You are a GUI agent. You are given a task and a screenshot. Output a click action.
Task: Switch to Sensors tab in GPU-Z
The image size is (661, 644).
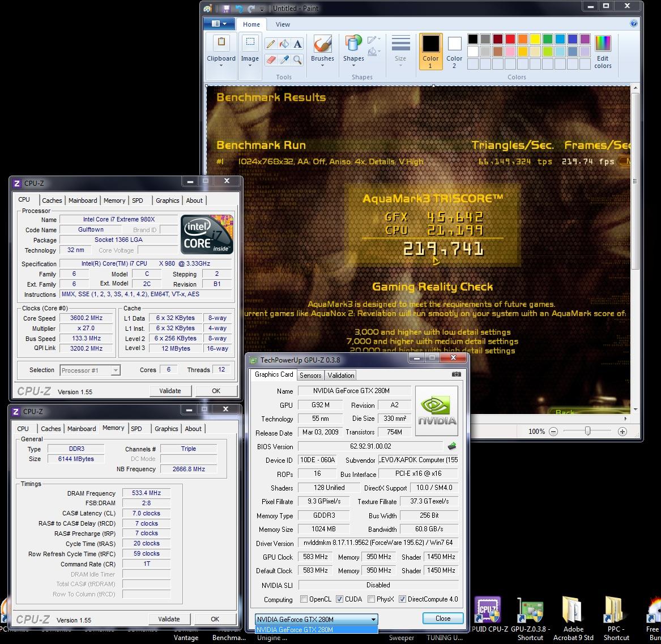(310, 375)
